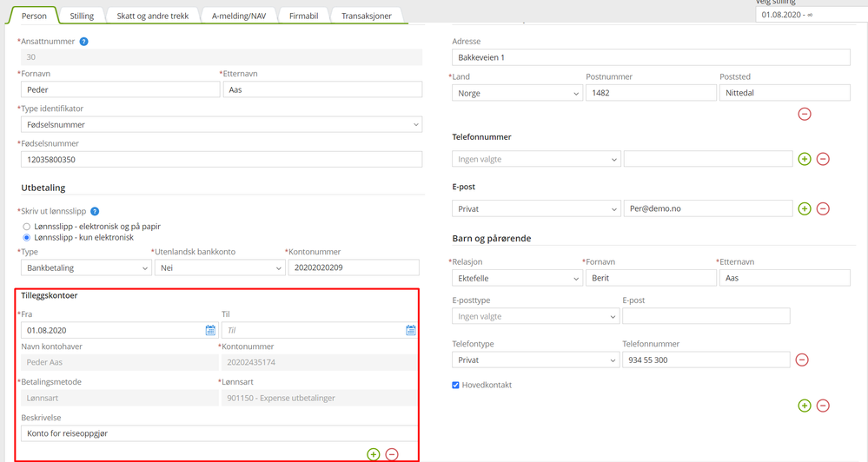The height and width of the screenshot is (462, 868).
Task: Open the Skatt og andre trekk tab
Action: pos(153,16)
